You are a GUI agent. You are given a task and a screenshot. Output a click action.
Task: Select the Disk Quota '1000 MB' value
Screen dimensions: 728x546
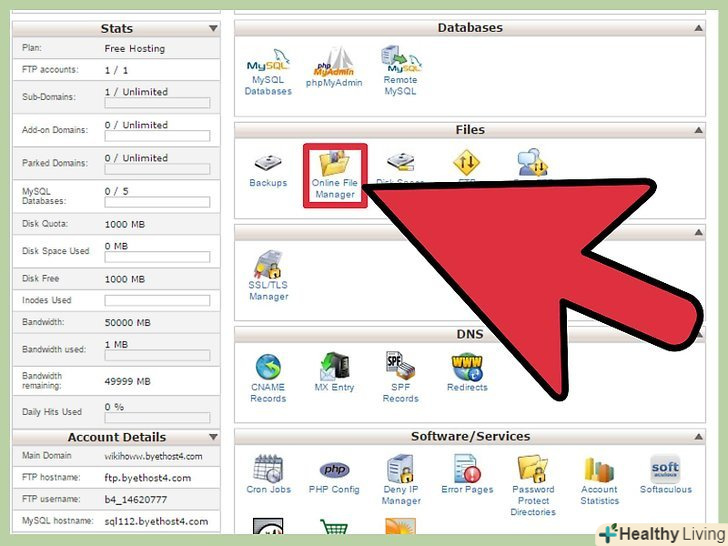coord(124,224)
